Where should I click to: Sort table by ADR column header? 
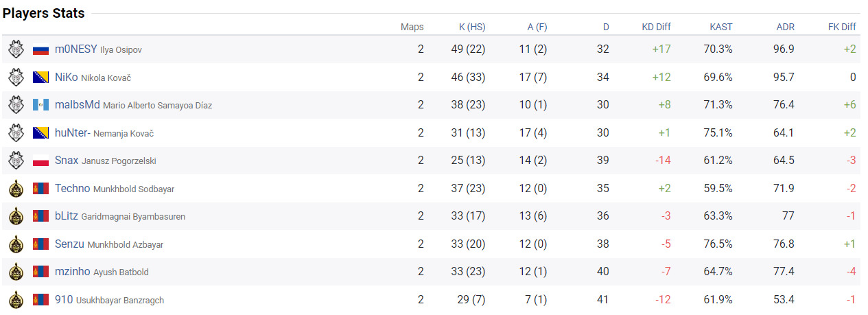(x=785, y=27)
